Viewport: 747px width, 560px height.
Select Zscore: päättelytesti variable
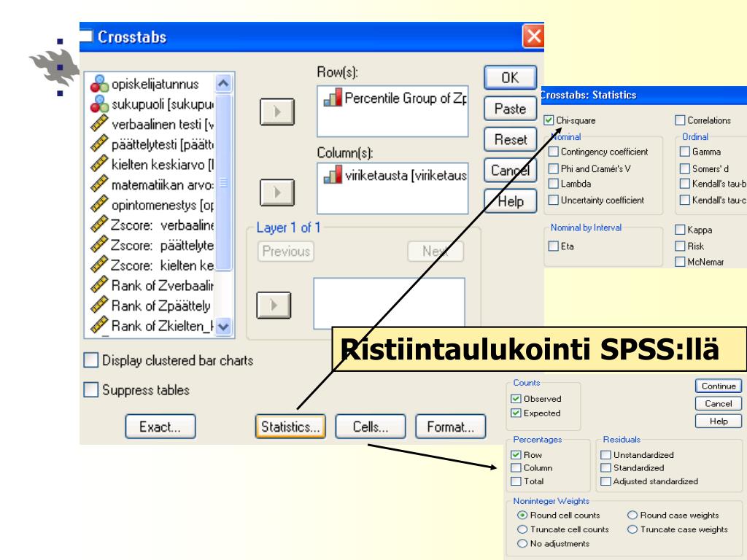pos(150,245)
